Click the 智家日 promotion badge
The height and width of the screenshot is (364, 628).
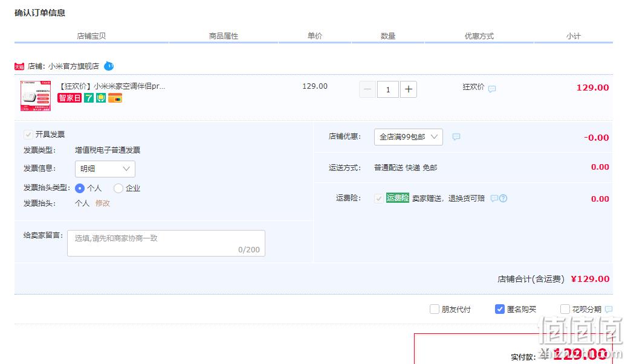point(70,98)
